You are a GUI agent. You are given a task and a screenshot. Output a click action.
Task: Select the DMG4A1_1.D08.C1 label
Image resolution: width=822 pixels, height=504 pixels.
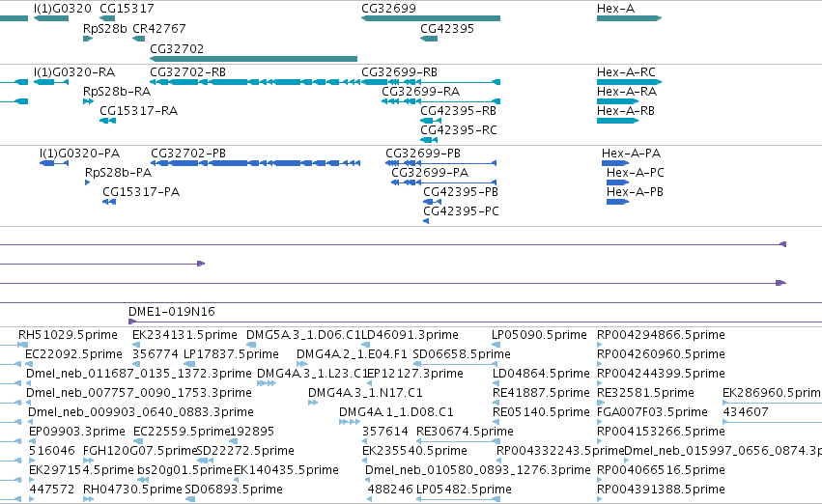click(396, 412)
